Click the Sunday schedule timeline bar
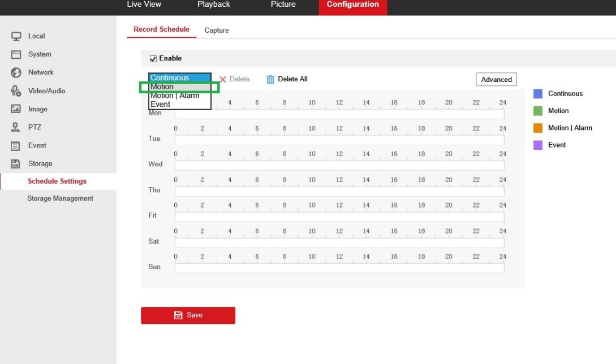 pyautogui.click(x=339, y=268)
